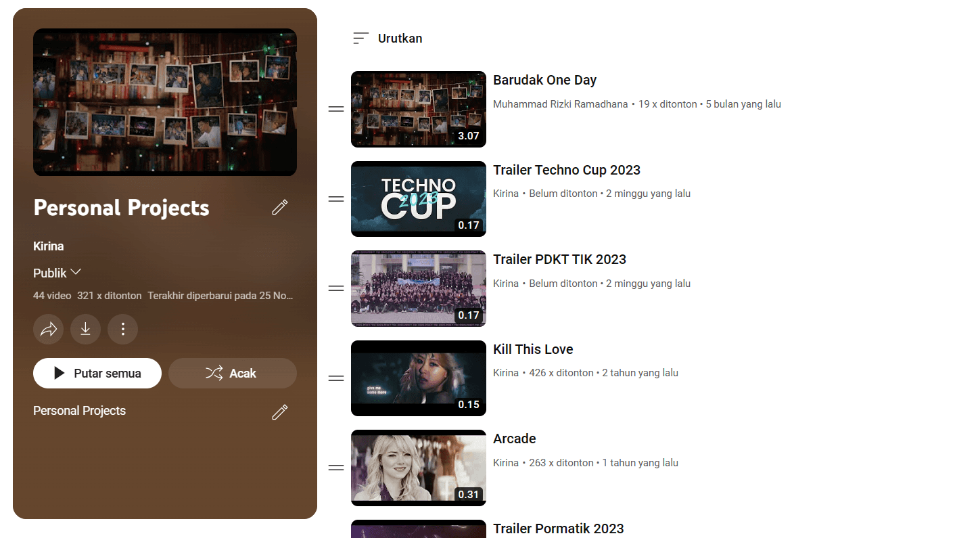Click reorder handle beside Kill This Love
980x538 pixels.
(336, 378)
